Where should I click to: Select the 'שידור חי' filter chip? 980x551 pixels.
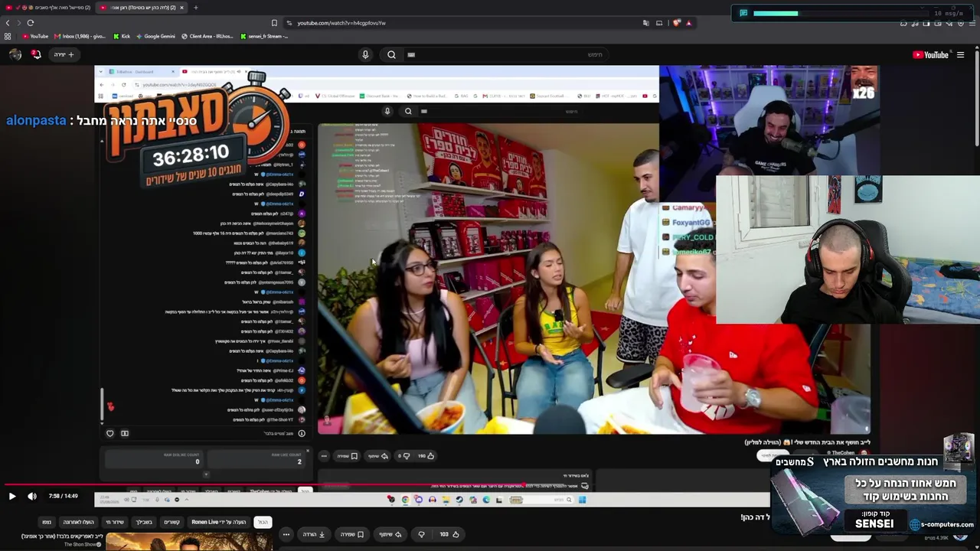click(115, 522)
